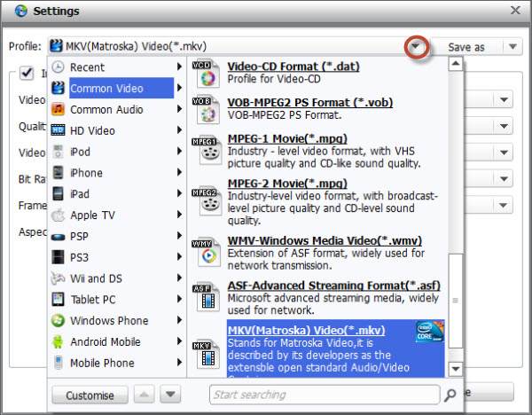This screenshot has width=532, height=415.
Task: Click the search magnifier icon
Action: (x=450, y=395)
